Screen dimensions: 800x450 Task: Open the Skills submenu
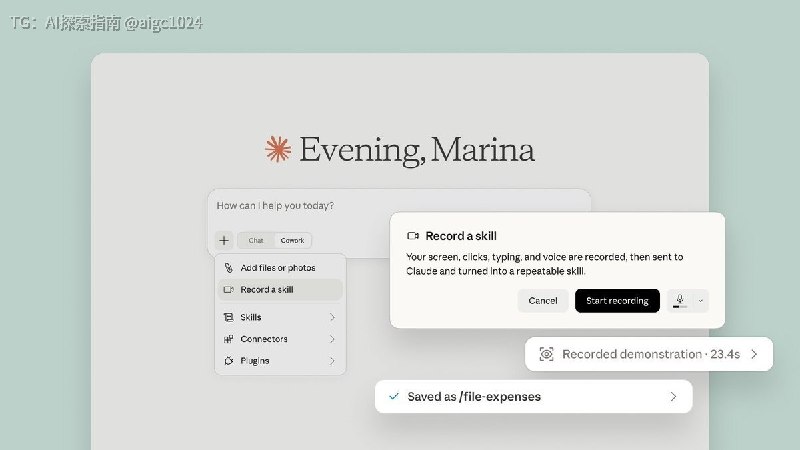(x=280, y=317)
